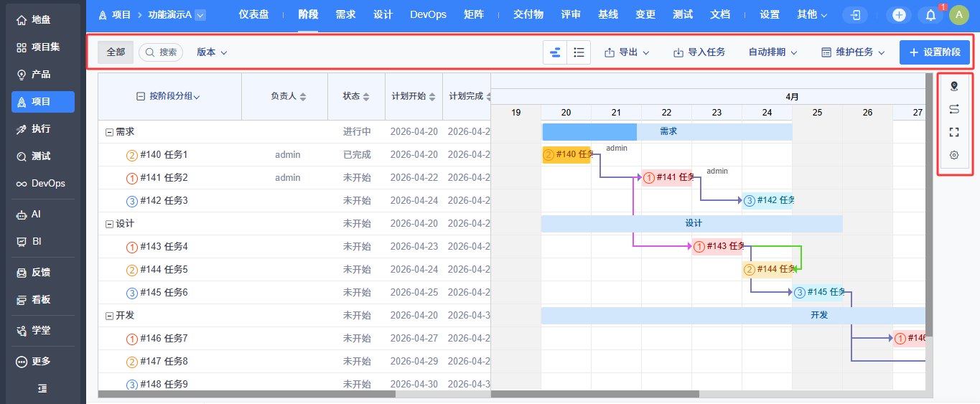
Task: Open Gantt settings gear icon
Action: (x=954, y=155)
